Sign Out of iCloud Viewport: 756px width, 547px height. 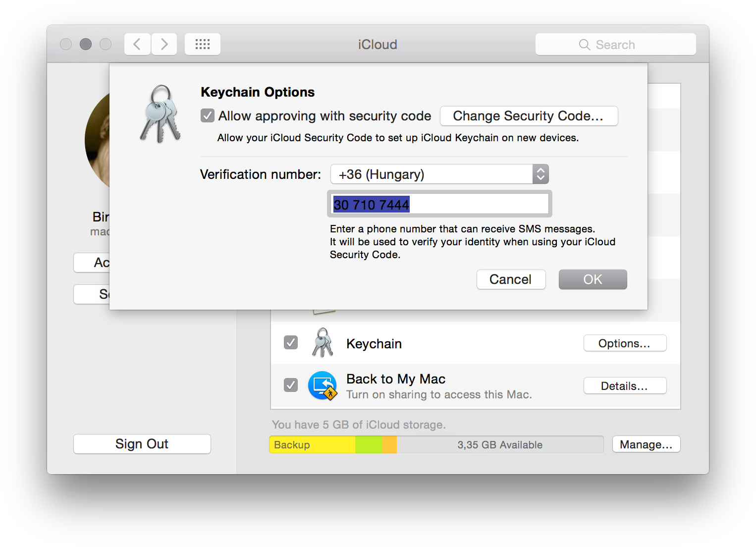pyautogui.click(x=142, y=444)
